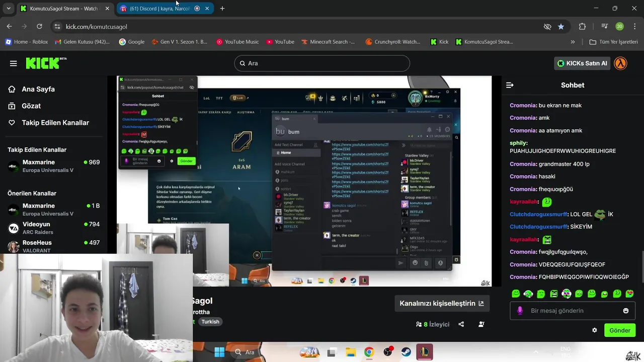Open the tab search chevron
Viewport: 644px width, 362px height.
[x=8, y=9]
